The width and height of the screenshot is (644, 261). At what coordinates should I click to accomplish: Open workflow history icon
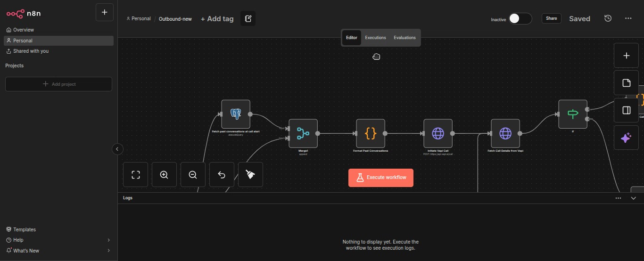pos(608,18)
